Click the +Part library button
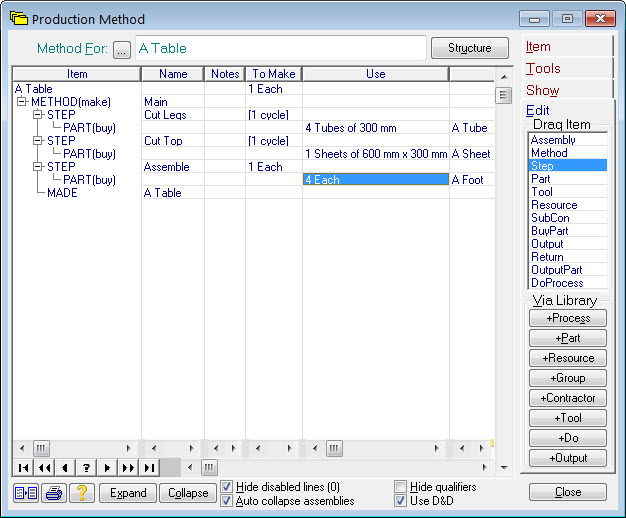Viewport: 626px width, 518px height. pos(568,338)
